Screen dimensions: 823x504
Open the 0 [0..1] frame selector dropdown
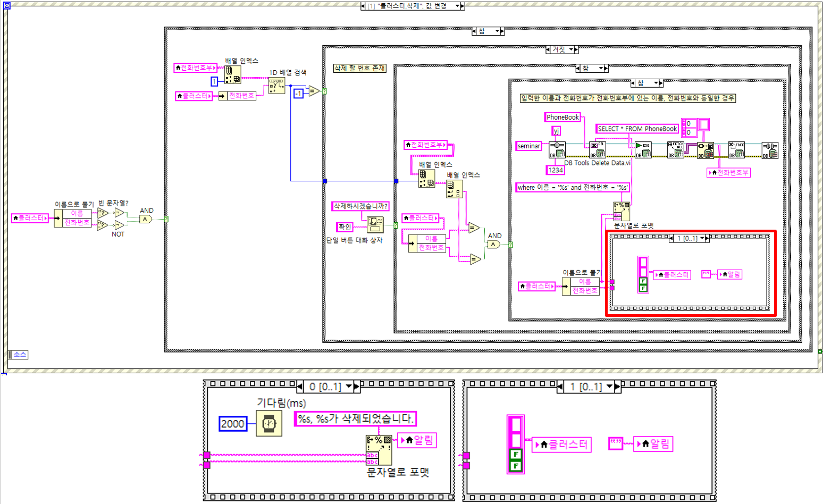click(349, 387)
